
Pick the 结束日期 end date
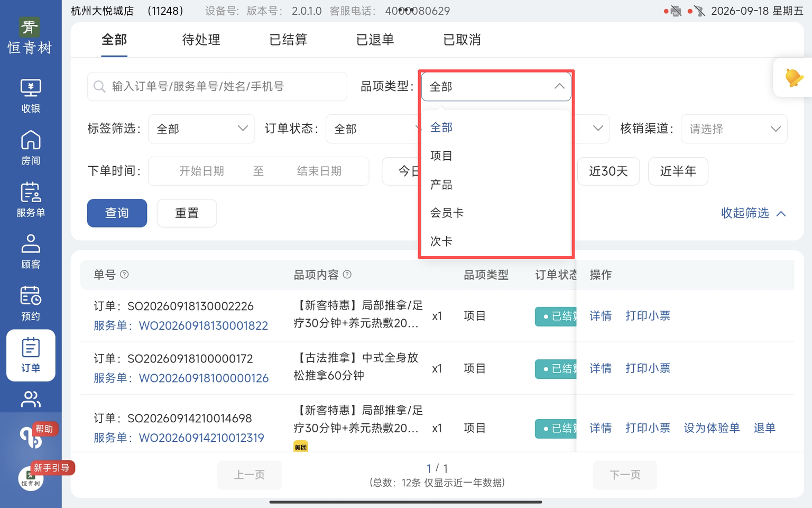(319, 171)
